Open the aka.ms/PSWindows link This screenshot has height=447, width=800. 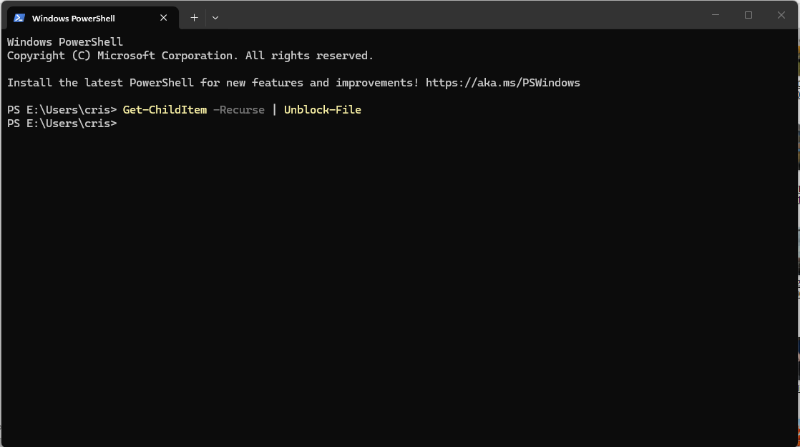pos(503,83)
